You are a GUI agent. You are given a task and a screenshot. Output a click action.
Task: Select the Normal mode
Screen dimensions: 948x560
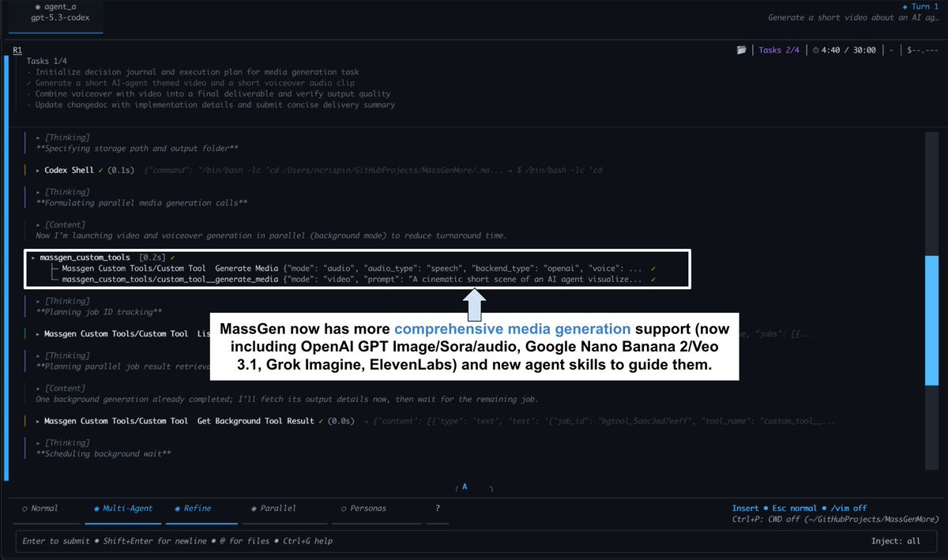(x=40, y=509)
